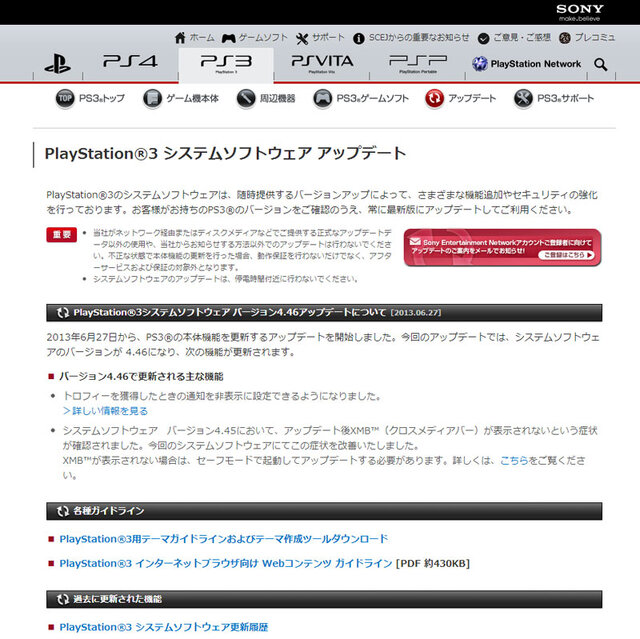
Task: Open the search magnifier icon
Action: coord(600,64)
